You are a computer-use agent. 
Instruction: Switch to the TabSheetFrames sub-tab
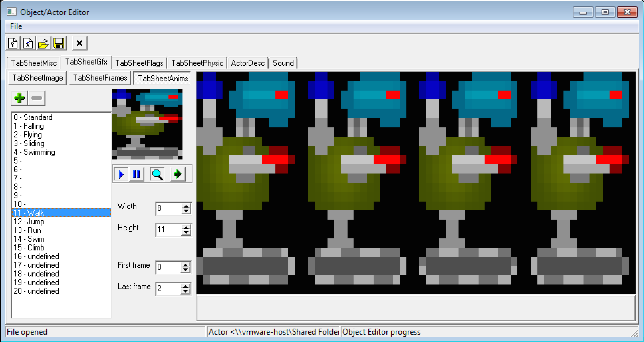coord(100,78)
